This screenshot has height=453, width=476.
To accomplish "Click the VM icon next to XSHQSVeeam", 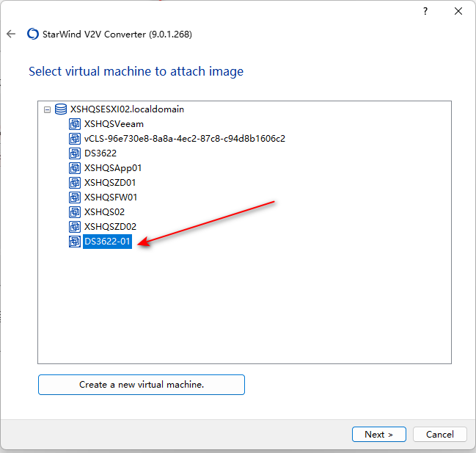I will [75, 124].
